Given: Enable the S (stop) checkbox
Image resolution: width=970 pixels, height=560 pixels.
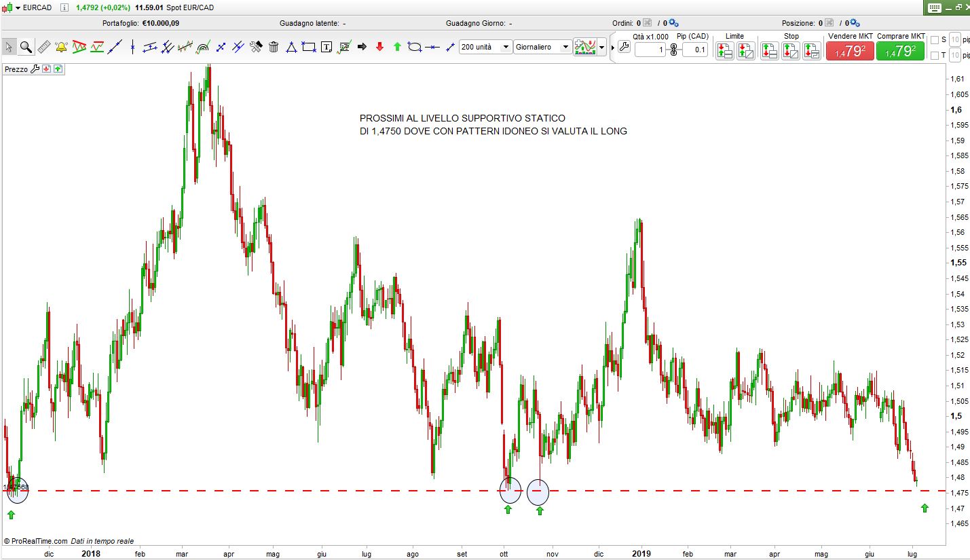Looking at the screenshot, I should (934, 40).
